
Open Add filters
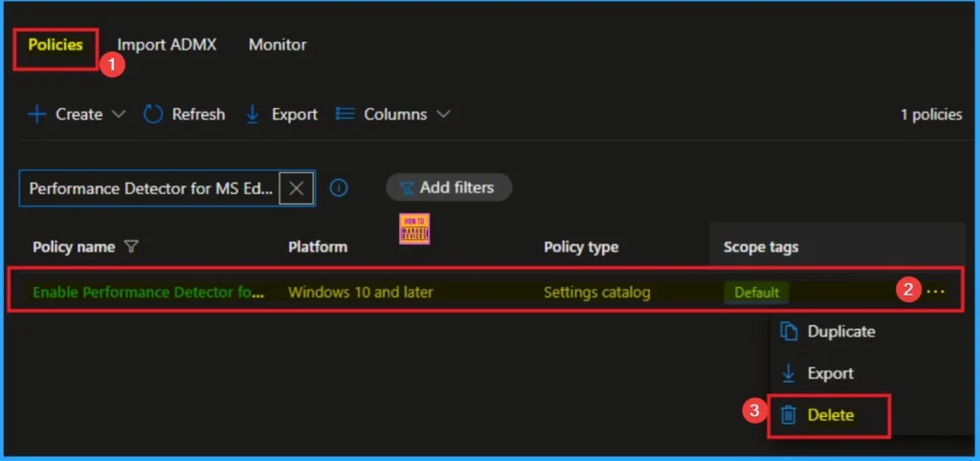(x=449, y=187)
